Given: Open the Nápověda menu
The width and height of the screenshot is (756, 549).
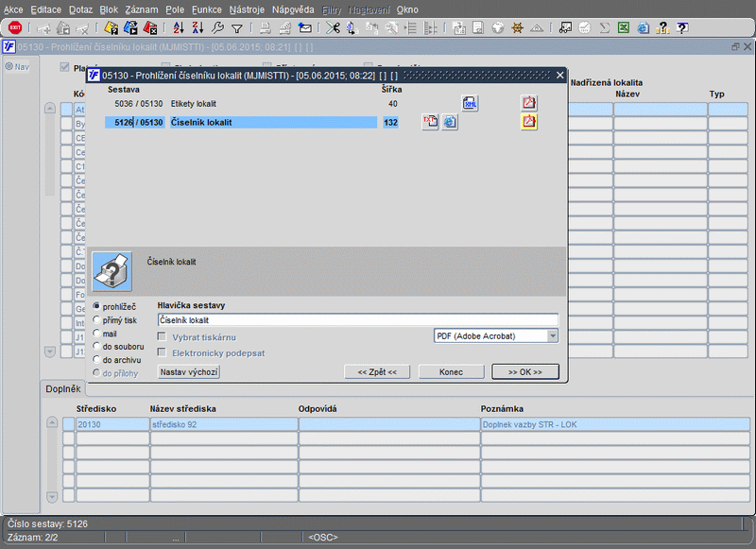Looking at the screenshot, I should coord(293,9).
